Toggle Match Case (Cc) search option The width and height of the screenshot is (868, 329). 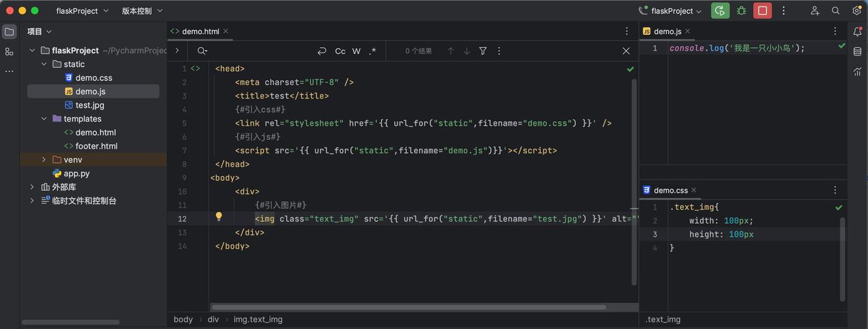[340, 51]
